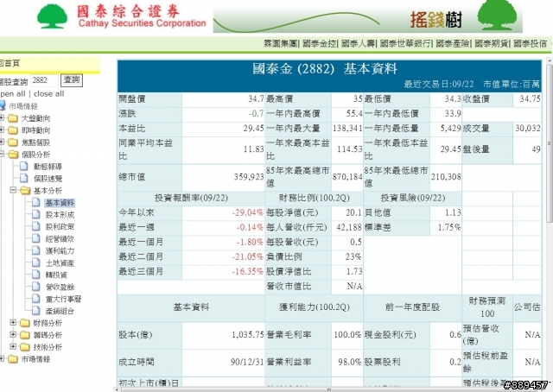The width and height of the screenshot is (553, 392).
Task: Click the 總市值 value 359,923
Action: (x=249, y=177)
